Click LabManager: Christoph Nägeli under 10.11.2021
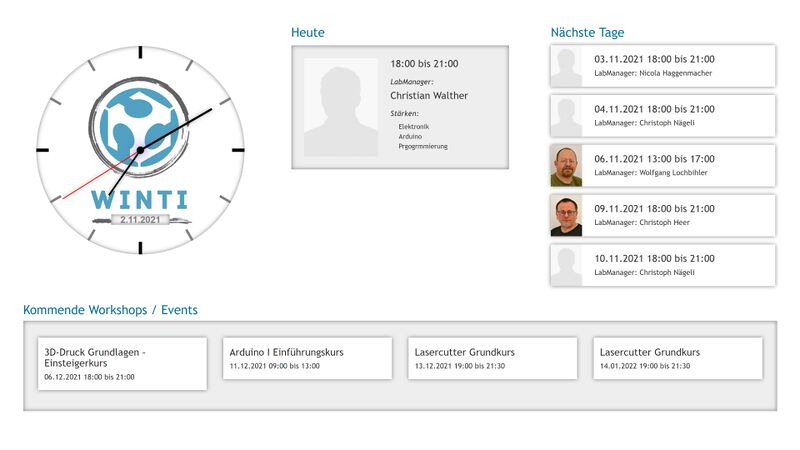Viewport: 800px width, 450px height. (644, 272)
